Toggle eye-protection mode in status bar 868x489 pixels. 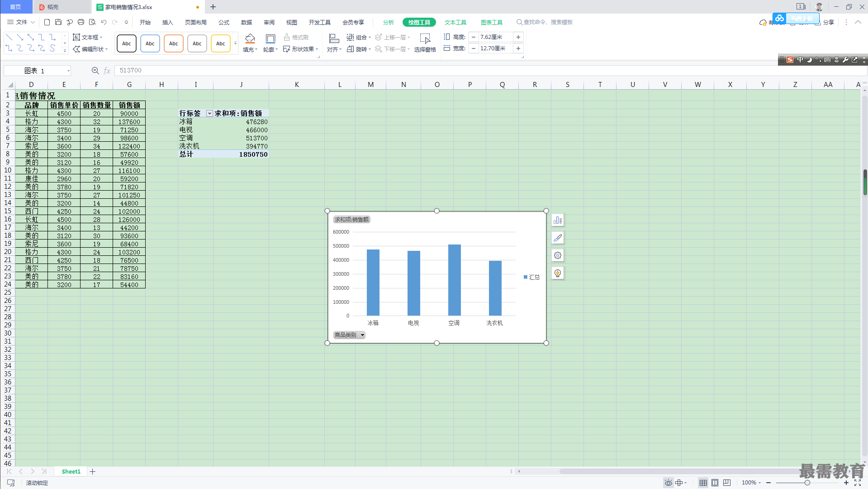click(668, 483)
